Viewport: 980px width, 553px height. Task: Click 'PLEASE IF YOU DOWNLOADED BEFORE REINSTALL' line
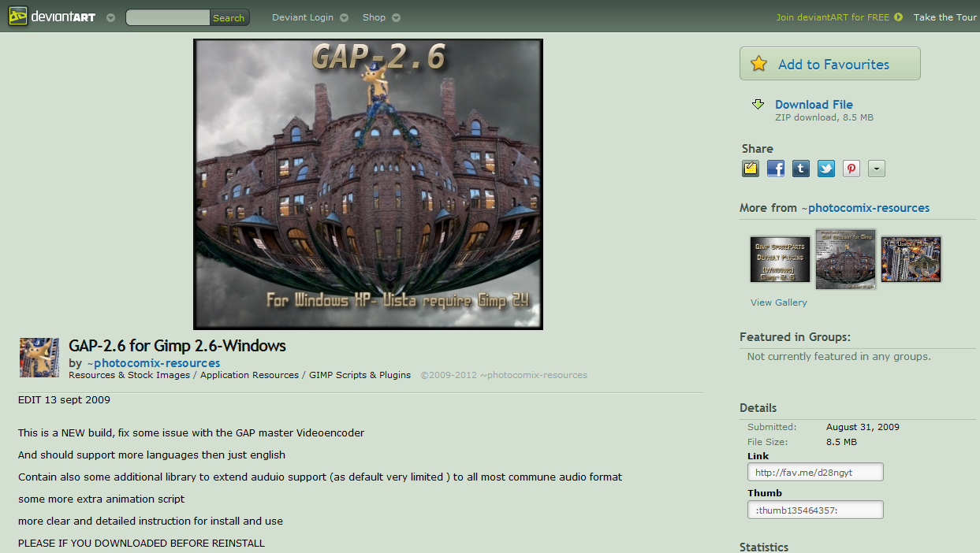point(141,543)
